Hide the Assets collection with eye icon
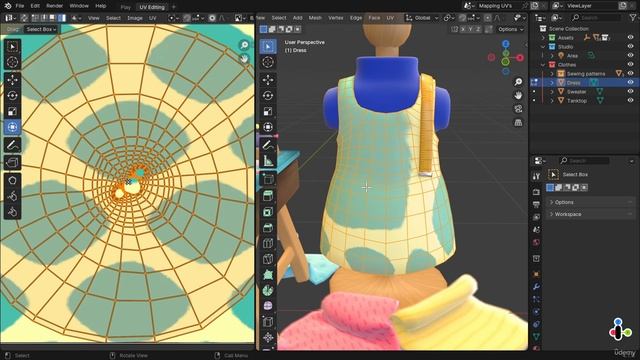 click(630, 38)
